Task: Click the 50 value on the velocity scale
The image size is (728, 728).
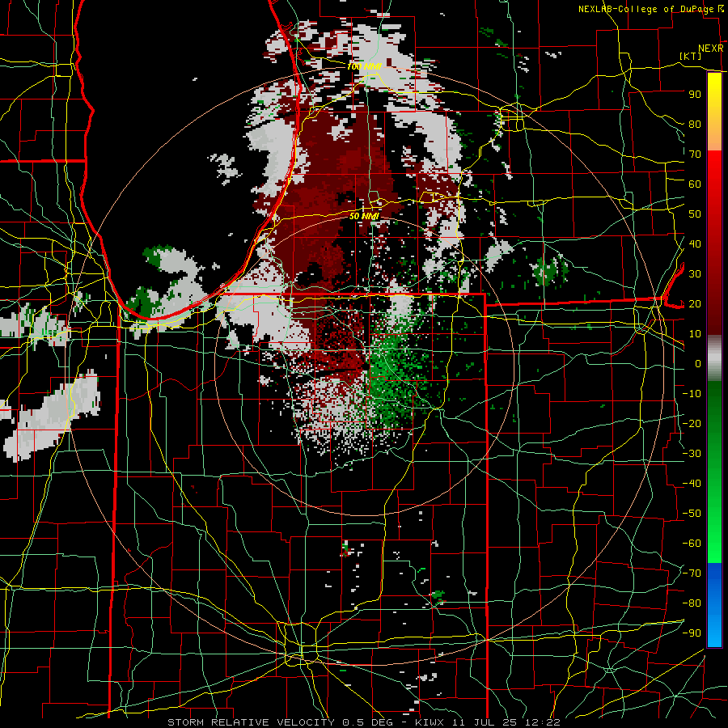Action: click(x=695, y=214)
